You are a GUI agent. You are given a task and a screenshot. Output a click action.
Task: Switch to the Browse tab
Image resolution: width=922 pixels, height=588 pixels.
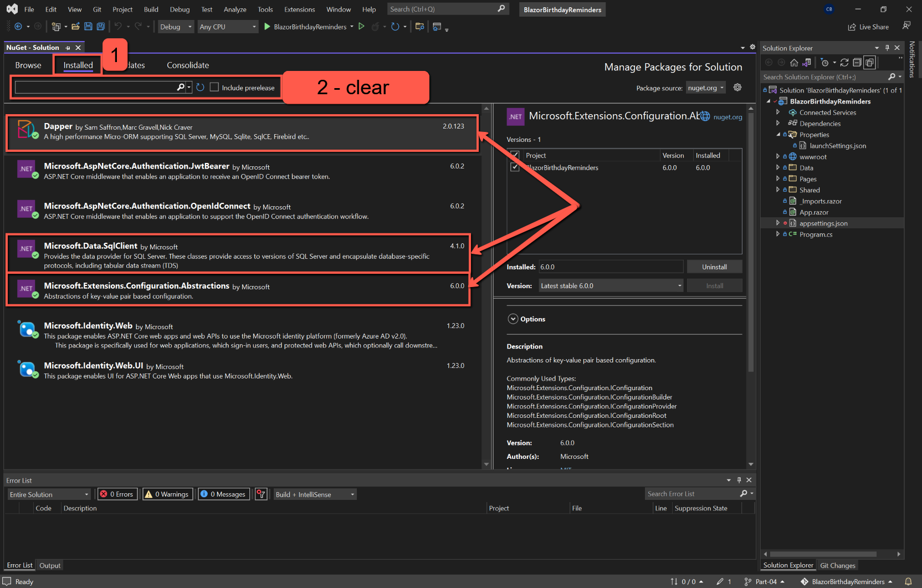pos(28,65)
